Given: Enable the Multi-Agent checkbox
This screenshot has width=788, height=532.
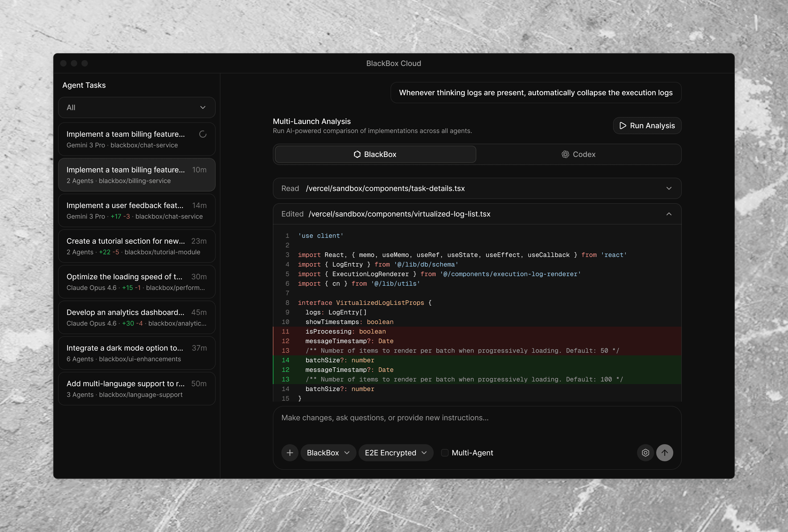Looking at the screenshot, I should tap(445, 453).
